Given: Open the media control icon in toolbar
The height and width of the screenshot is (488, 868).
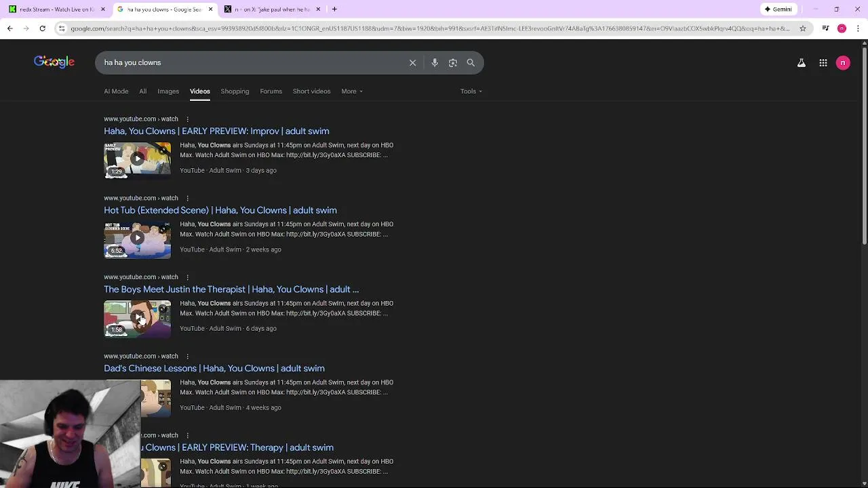Looking at the screenshot, I should pos(825,28).
